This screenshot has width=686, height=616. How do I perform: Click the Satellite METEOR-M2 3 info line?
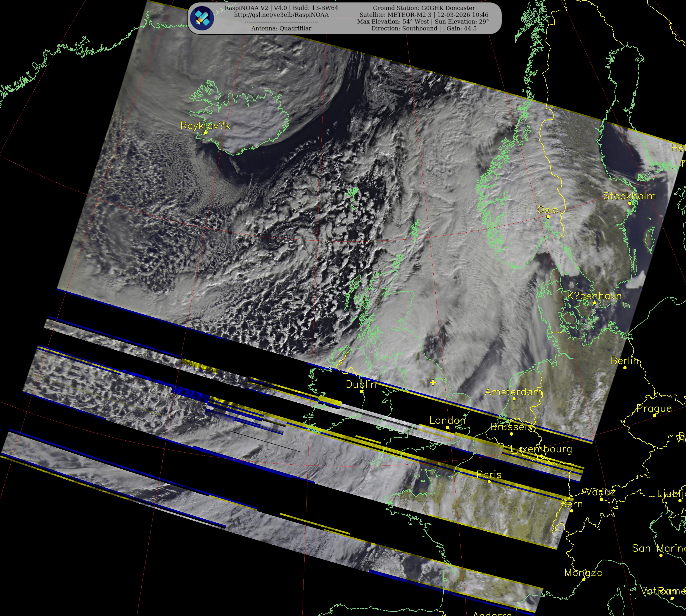click(424, 15)
